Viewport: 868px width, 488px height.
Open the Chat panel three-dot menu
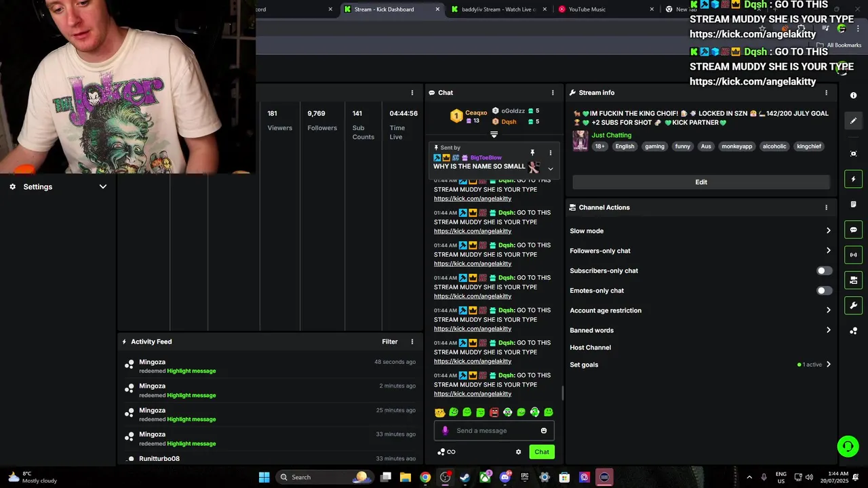(x=553, y=93)
